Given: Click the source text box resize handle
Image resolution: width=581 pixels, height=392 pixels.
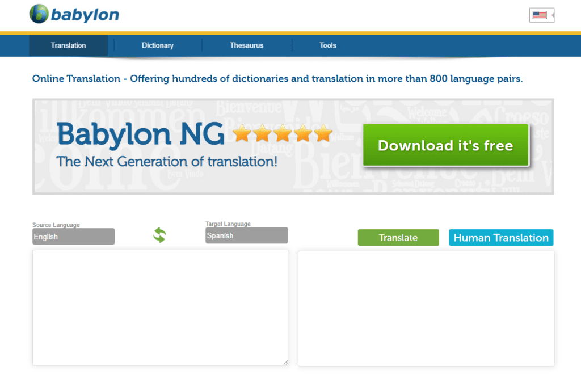Looking at the screenshot, I should click(286, 363).
